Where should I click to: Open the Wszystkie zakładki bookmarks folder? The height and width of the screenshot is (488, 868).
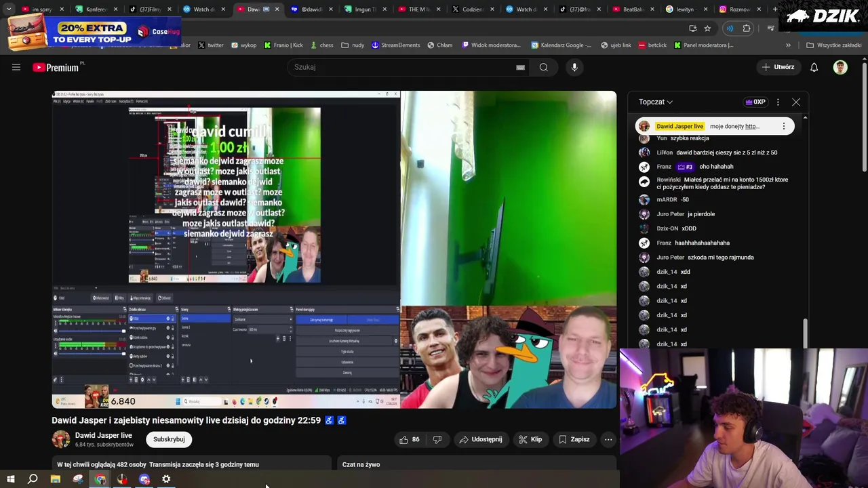click(833, 45)
